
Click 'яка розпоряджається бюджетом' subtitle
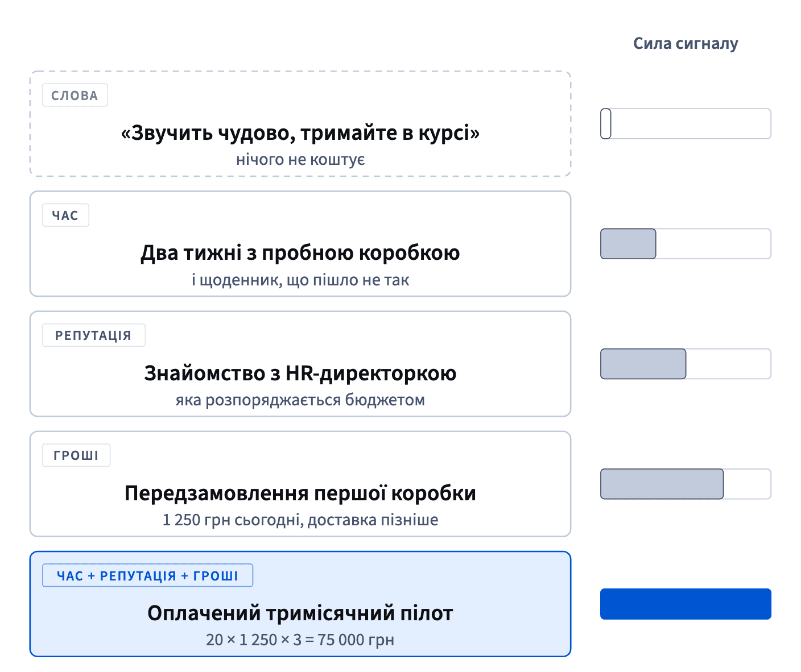[300, 400]
